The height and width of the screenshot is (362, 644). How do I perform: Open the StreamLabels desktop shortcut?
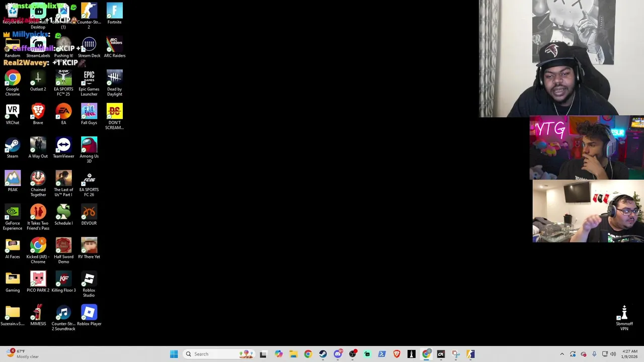[x=38, y=48]
